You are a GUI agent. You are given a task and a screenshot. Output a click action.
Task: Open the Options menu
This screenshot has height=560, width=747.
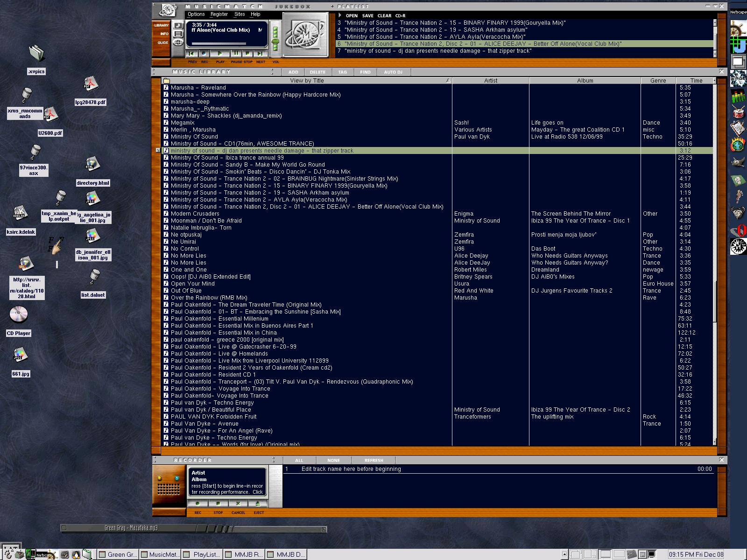pyautogui.click(x=196, y=14)
